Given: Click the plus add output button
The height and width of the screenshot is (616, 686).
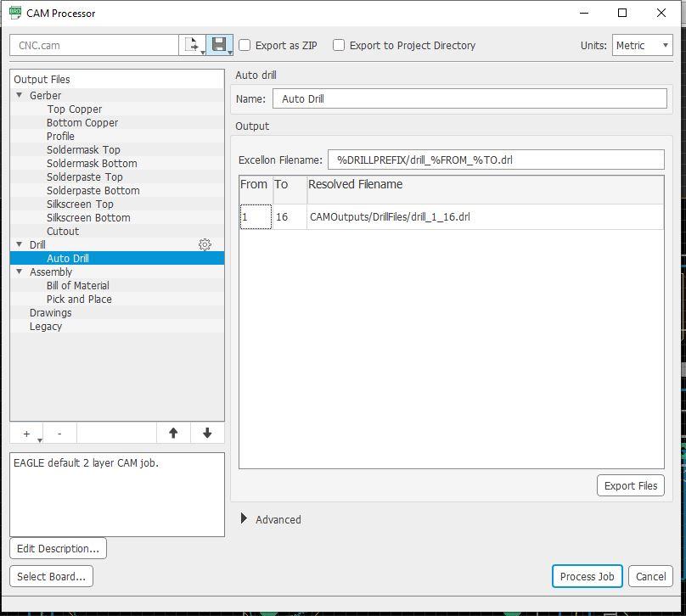Looking at the screenshot, I should click(26, 434).
